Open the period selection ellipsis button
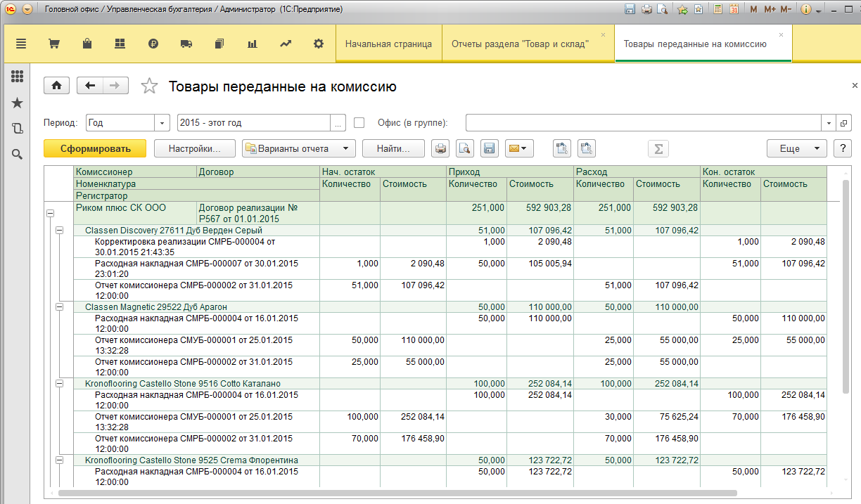The width and height of the screenshot is (861, 504). tap(339, 122)
